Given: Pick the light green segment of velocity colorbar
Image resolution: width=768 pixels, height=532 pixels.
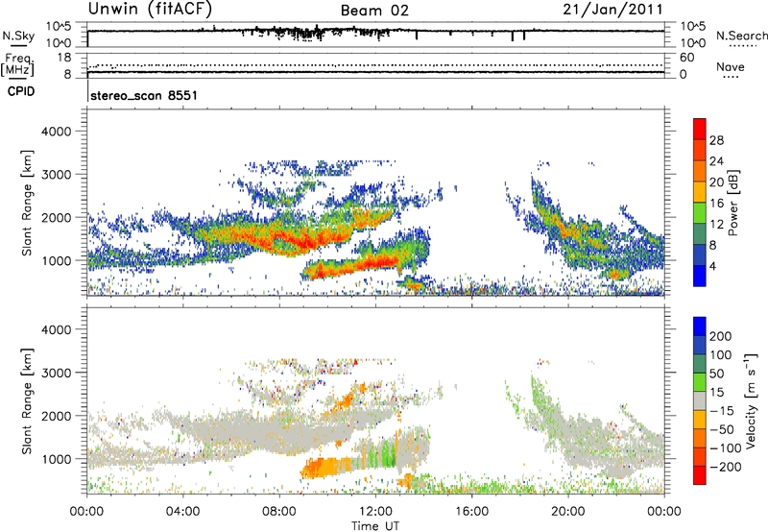Looking at the screenshot, I should click(700, 382).
